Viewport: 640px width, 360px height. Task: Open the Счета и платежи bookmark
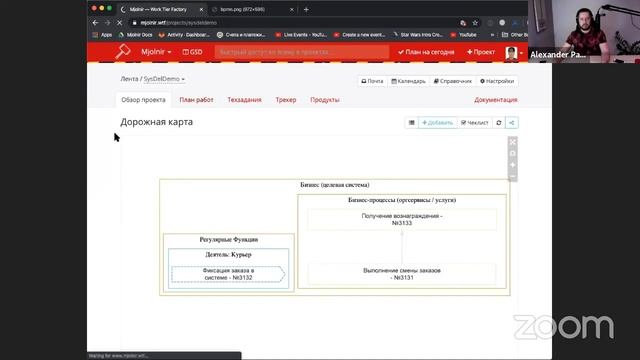click(x=241, y=35)
